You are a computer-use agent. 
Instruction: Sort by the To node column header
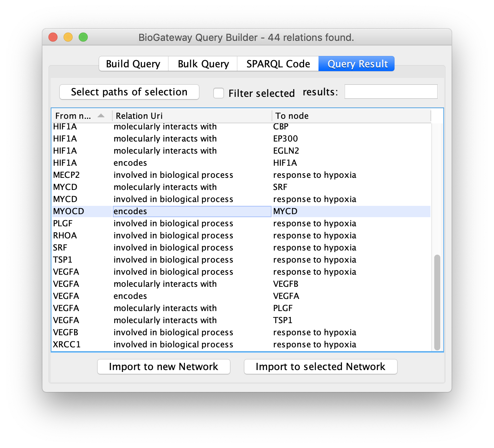pos(351,116)
